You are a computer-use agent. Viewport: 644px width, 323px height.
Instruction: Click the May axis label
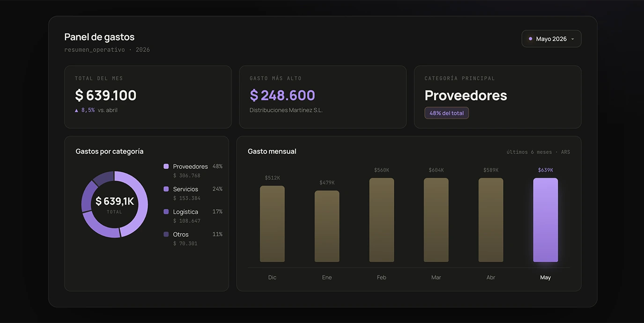pyautogui.click(x=546, y=278)
